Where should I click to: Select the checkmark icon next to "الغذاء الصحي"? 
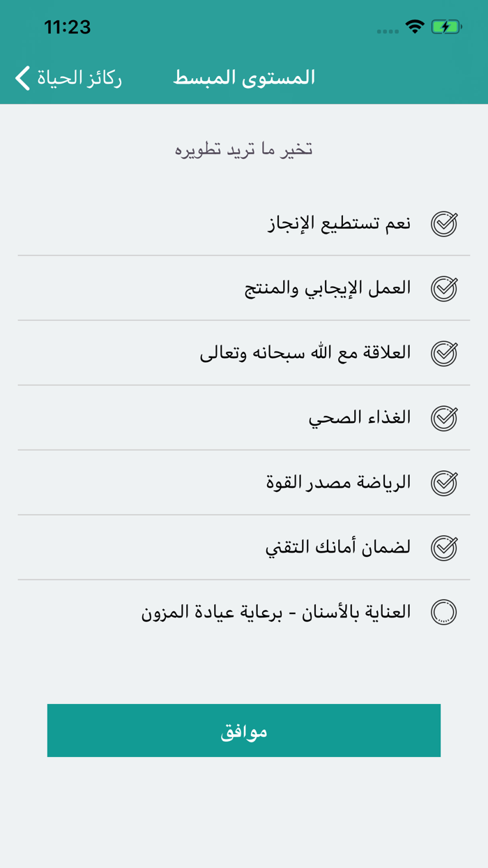[444, 417]
